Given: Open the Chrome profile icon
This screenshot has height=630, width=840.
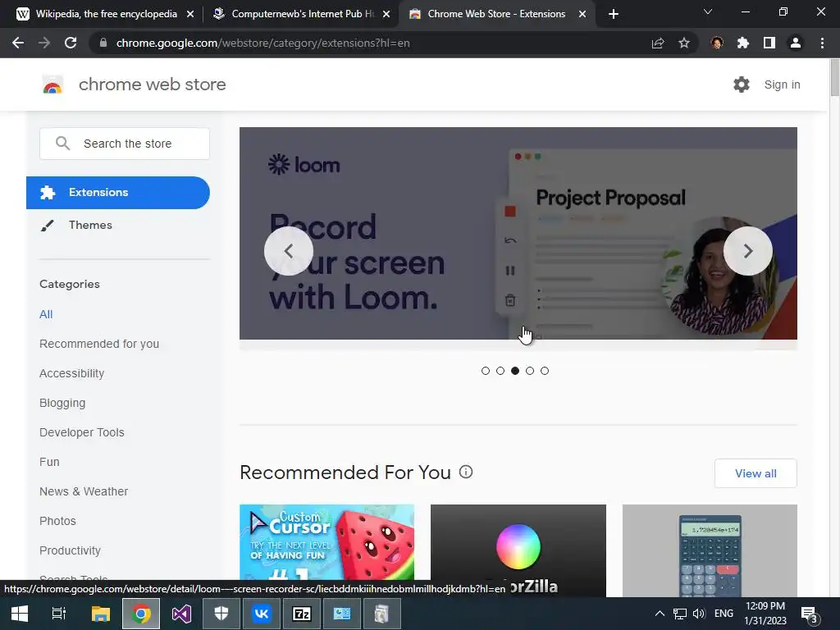Looking at the screenshot, I should click(796, 43).
